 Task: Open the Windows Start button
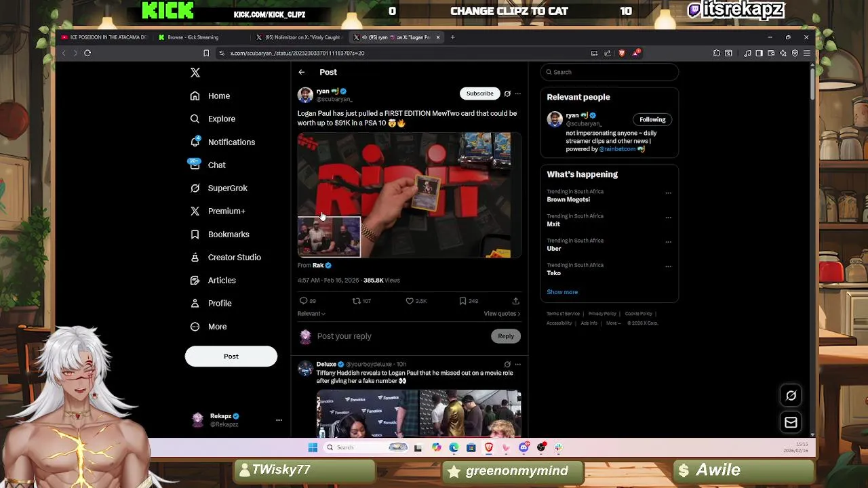pos(313,447)
